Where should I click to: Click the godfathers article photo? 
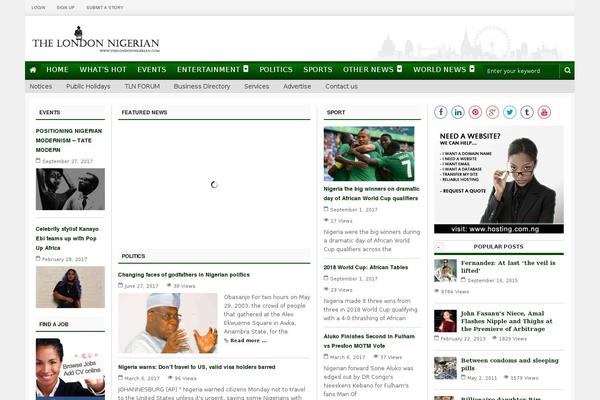pyautogui.click(x=168, y=323)
